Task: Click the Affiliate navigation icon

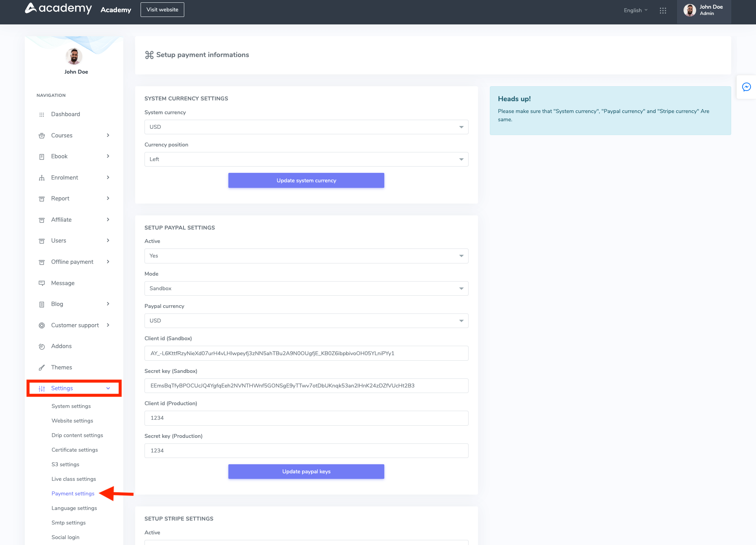Action: [x=42, y=220]
